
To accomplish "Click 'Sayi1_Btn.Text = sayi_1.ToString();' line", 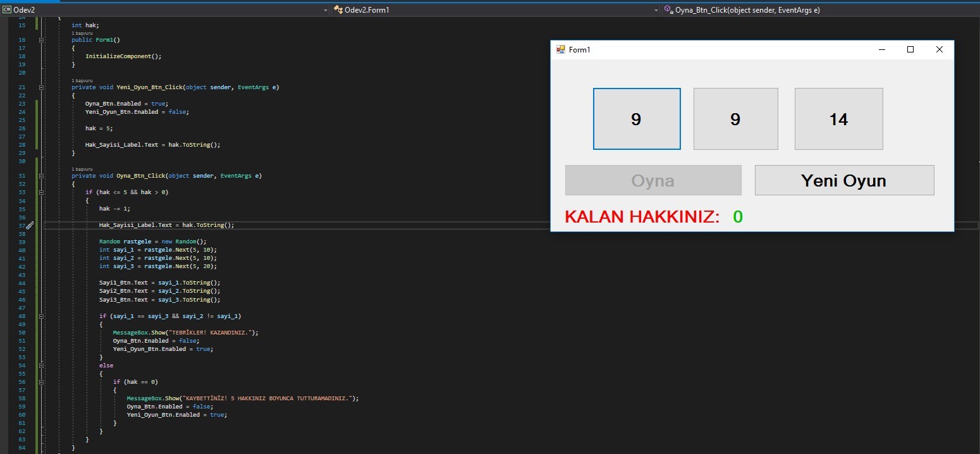I will 160,283.
